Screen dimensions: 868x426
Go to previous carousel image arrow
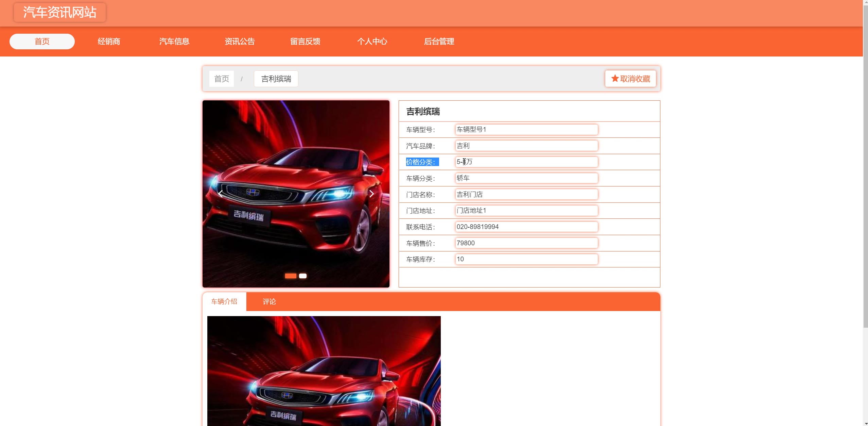click(x=221, y=194)
